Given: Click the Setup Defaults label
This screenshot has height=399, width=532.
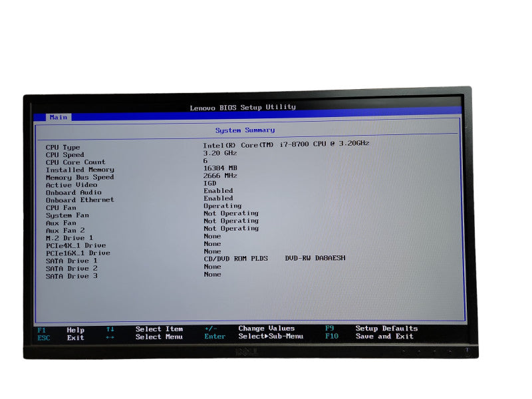Looking at the screenshot, I should [387, 329].
